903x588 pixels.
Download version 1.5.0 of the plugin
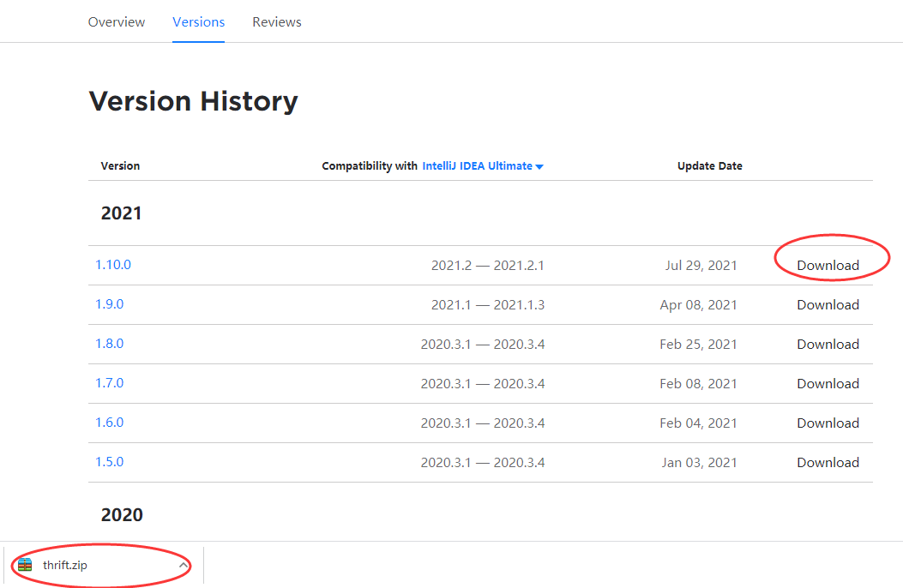(828, 463)
